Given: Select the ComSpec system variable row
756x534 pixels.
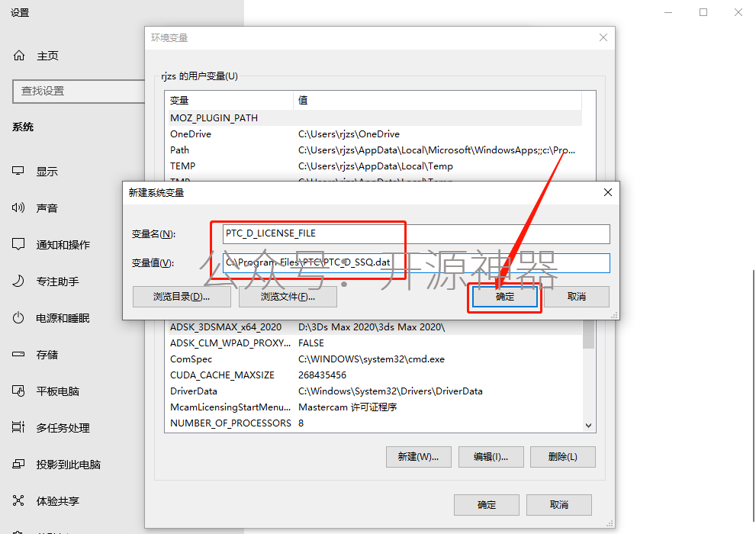Looking at the screenshot, I should tap(374, 359).
